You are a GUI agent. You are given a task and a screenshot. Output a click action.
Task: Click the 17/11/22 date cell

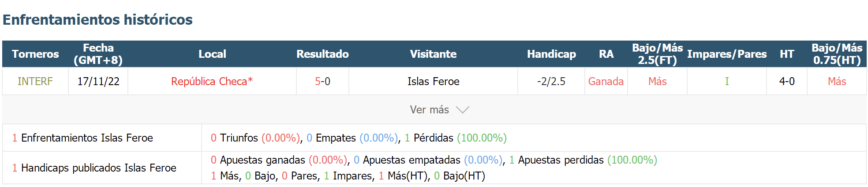click(98, 82)
